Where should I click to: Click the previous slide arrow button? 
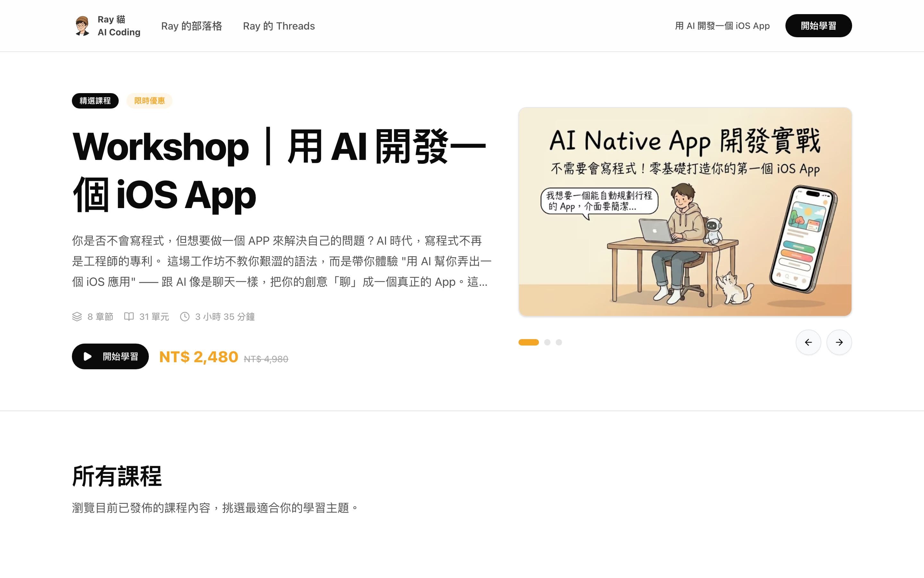click(808, 342)
